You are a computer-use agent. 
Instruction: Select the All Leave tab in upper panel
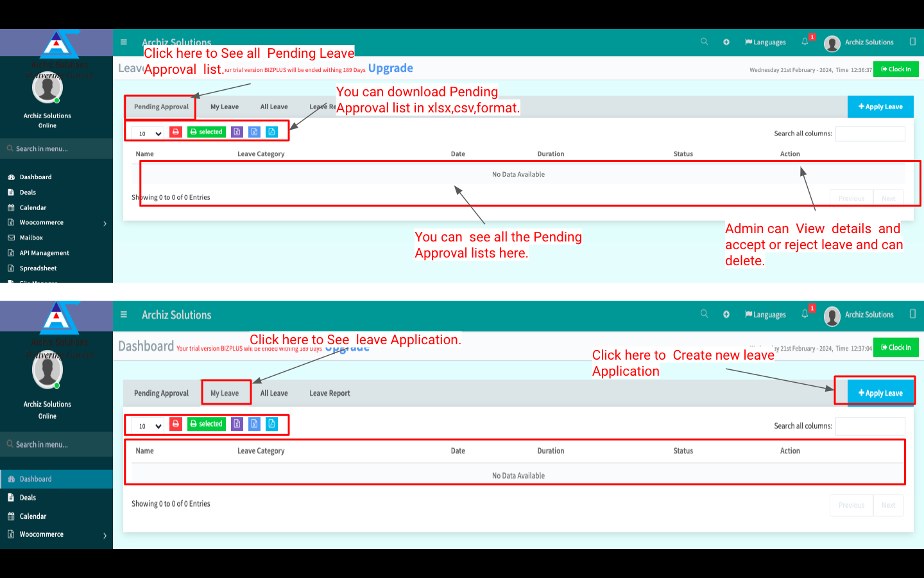pos(274,107)
